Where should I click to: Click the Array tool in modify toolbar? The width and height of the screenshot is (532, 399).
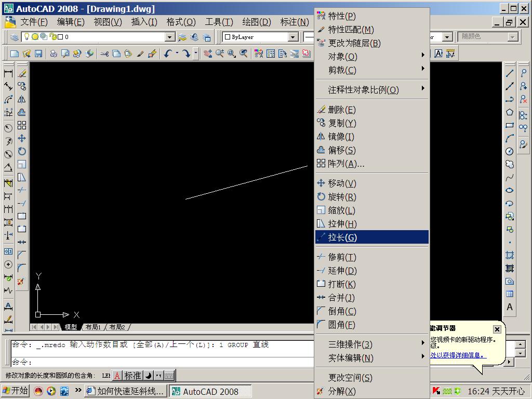(22, 125)
